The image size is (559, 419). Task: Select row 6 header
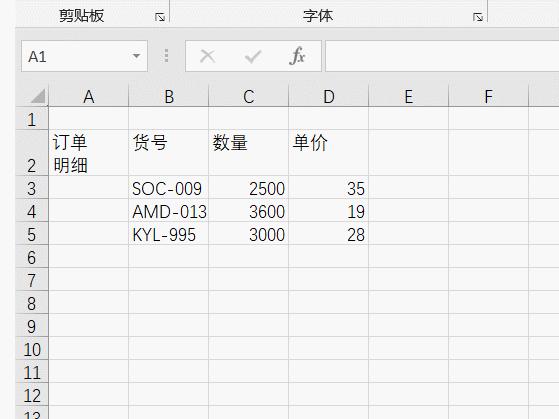(32, 256)
